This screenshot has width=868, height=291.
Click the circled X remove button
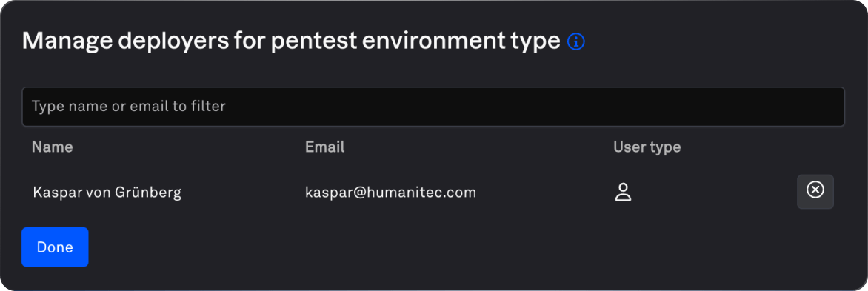(815, 192)
